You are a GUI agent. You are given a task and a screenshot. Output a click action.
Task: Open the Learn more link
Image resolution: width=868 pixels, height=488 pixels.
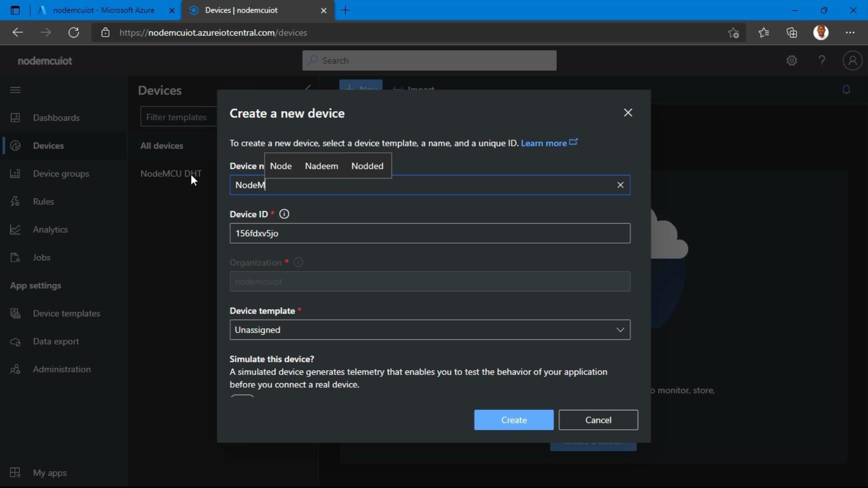point(549,143)
